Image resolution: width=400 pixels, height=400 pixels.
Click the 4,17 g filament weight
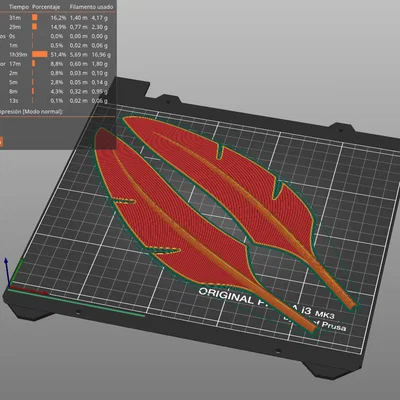(99, 18)
